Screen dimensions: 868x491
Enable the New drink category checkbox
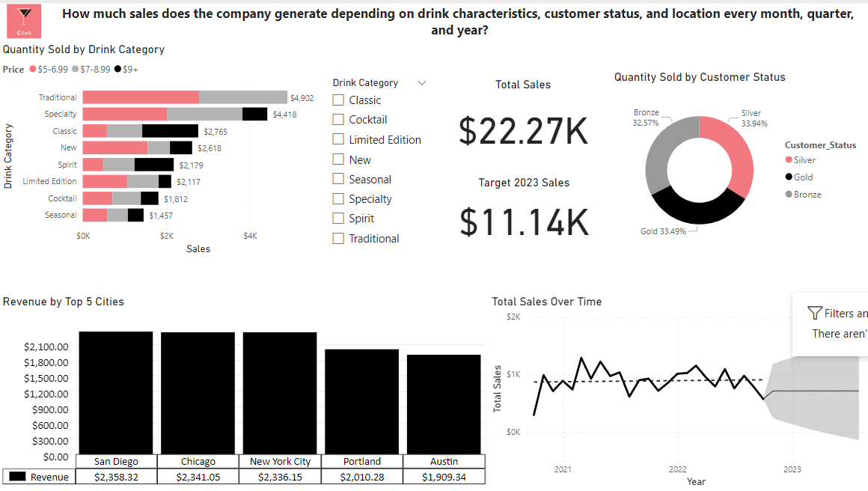[x=338, y=159]
